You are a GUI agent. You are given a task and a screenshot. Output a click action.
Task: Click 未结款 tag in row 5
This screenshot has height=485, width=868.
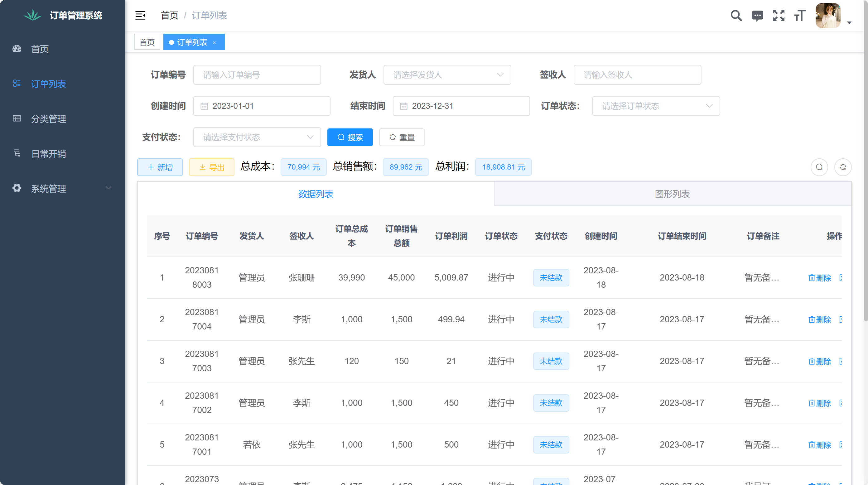coord(551,445)
